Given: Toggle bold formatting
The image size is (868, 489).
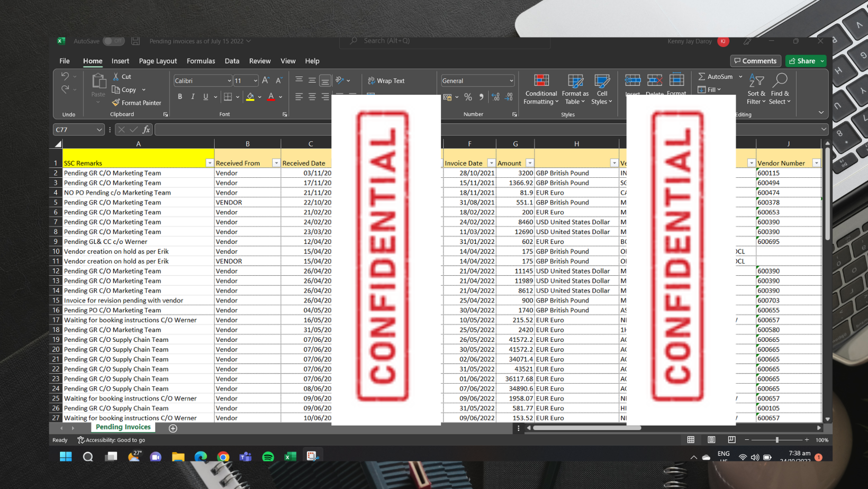Looking at the screenshot, I should pyautogui.click(x=180, y=97).
